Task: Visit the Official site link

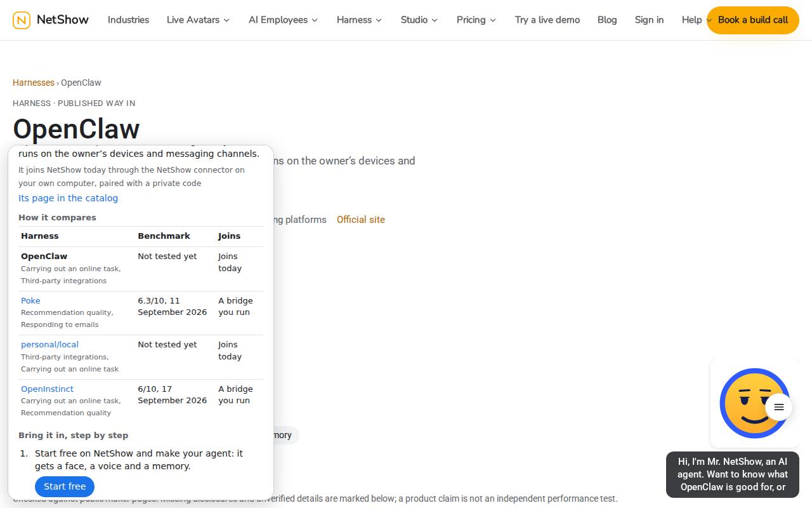Action: 361,220
